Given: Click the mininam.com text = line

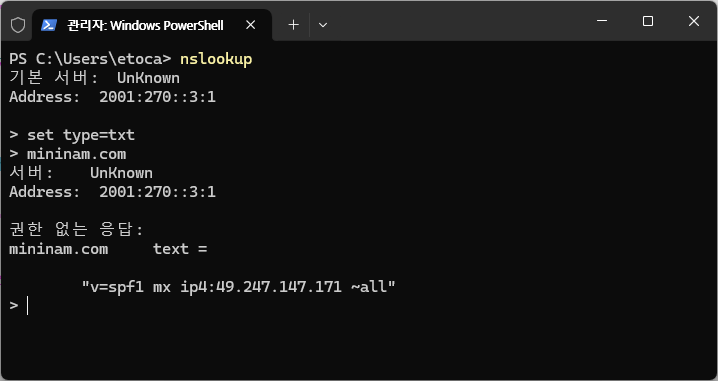Looking at the screenshot, I should (108, 249).
